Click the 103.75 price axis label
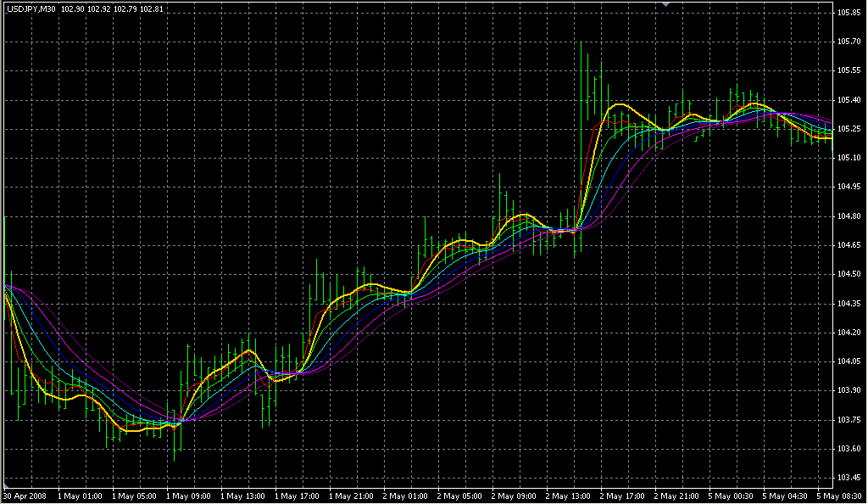This screenshot has width=868, height=504. [x=849, y=419]
